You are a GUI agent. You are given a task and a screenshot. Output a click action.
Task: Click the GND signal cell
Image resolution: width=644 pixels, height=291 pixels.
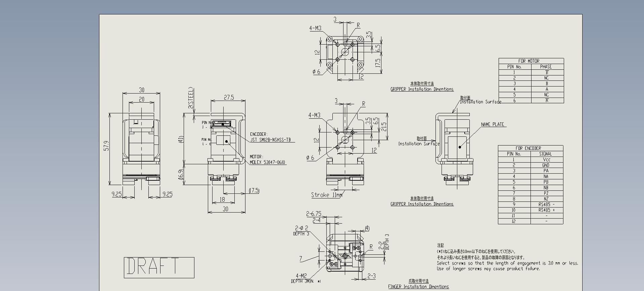546,165
